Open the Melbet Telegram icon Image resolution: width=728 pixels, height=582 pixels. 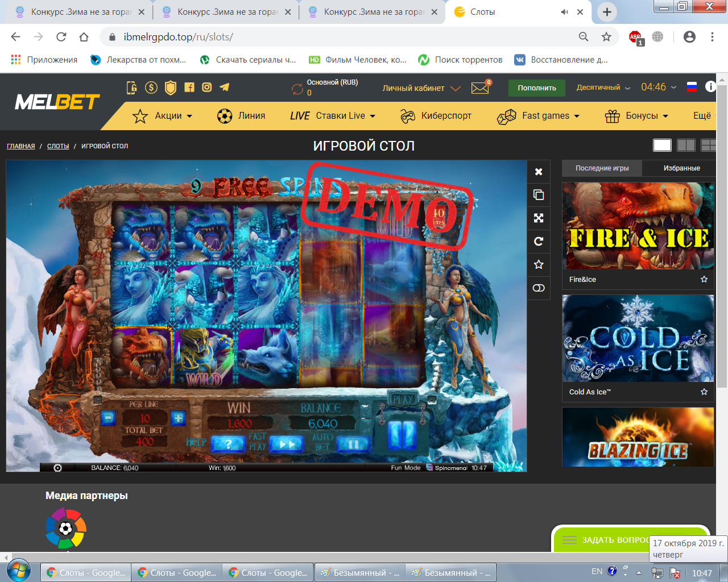(x=225, y=87)
